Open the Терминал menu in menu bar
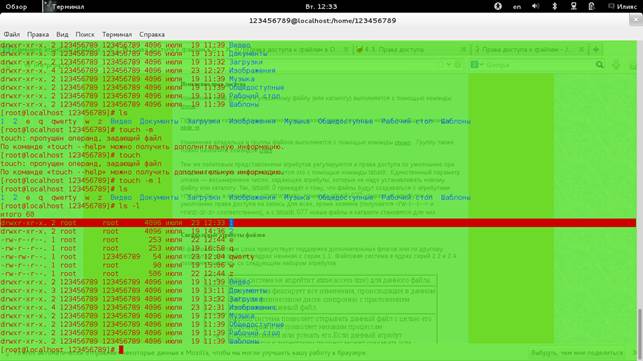Screen dimensions: 643x361 (117, 34)
